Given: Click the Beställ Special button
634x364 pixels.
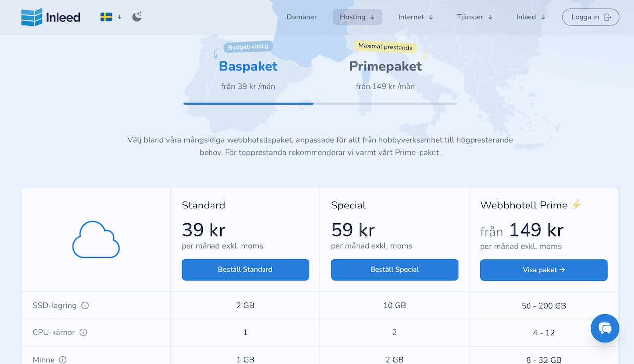Looking at the screenshot, I should (x=395, y=269).
